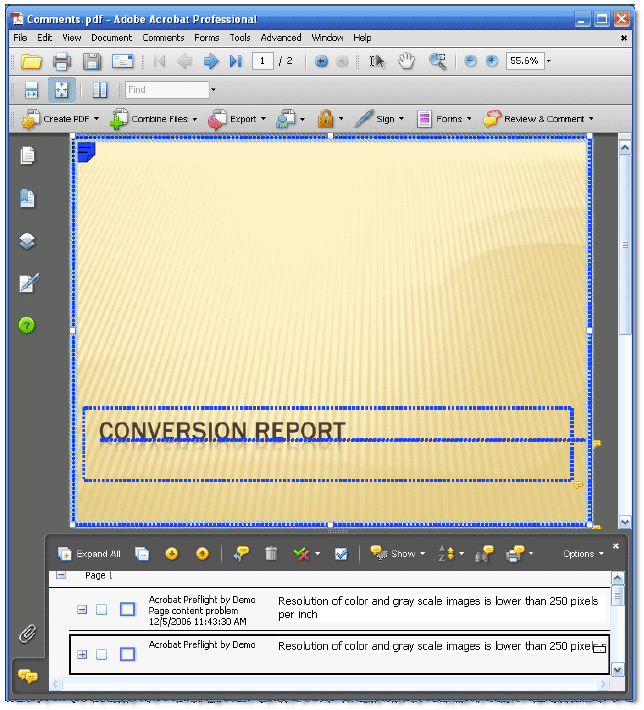Open the Attachments paperclip panel

(28, 633)
